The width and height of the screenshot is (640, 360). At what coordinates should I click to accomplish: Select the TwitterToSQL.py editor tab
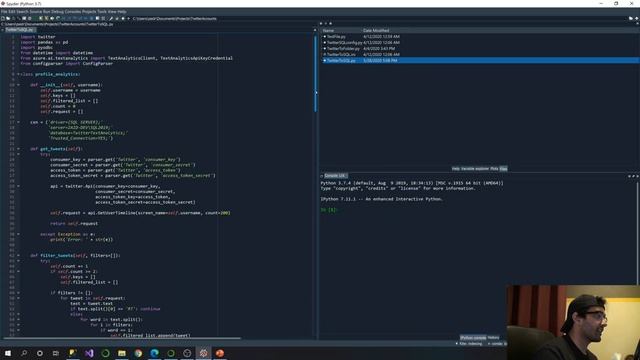pyautogui.click(x=20, y=30)
